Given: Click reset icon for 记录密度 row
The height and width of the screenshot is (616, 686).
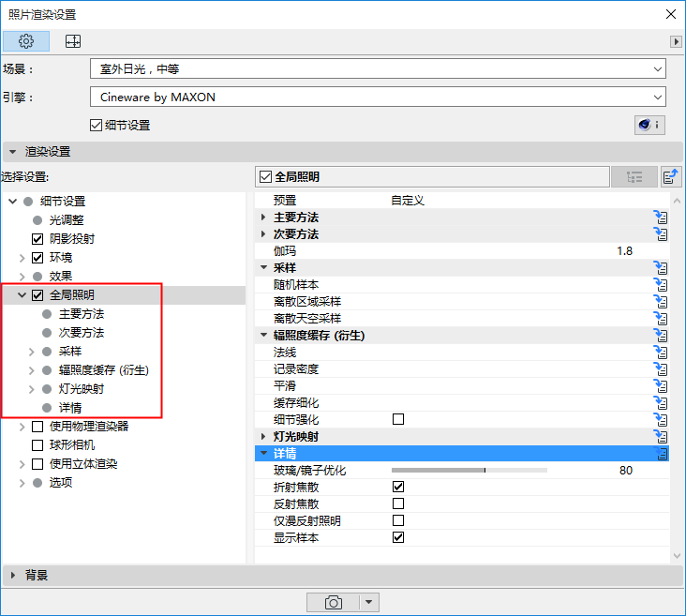Looking at the screenshot, I should 661,369.
